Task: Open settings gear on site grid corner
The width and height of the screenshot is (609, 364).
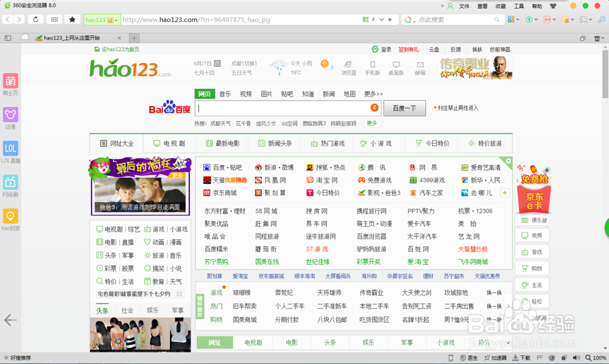Action: 508,161
